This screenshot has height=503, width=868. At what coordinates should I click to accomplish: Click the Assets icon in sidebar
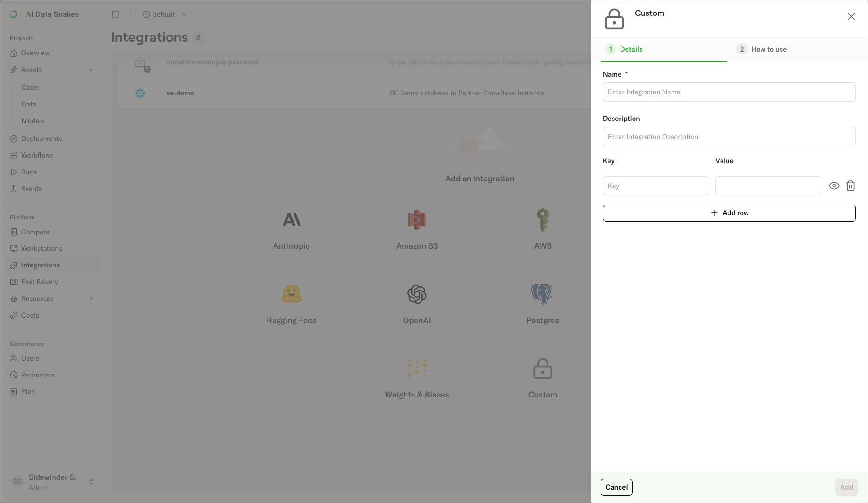[x=14, y=70]
